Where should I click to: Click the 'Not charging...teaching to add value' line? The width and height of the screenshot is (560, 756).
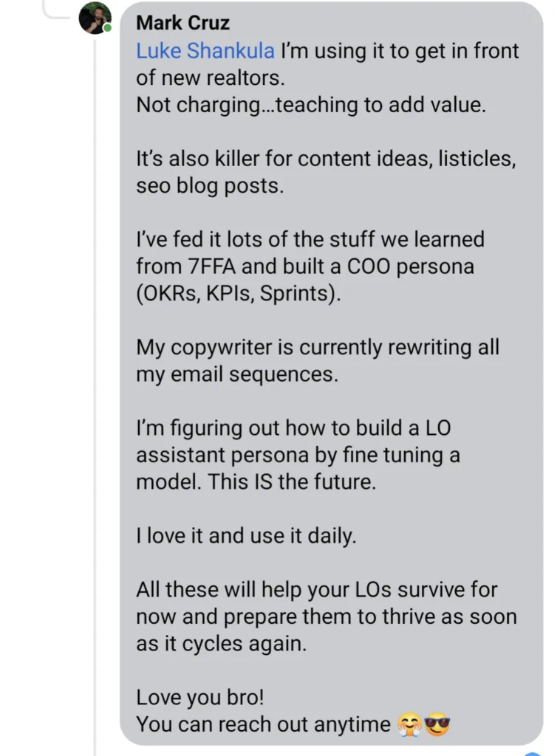pyautogui.click(x=310, y=105)
